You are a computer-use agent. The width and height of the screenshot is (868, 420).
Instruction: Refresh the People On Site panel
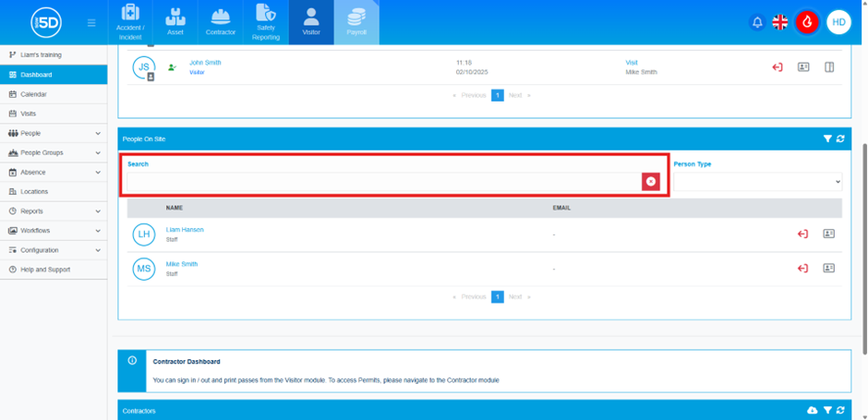coord(840,139)
